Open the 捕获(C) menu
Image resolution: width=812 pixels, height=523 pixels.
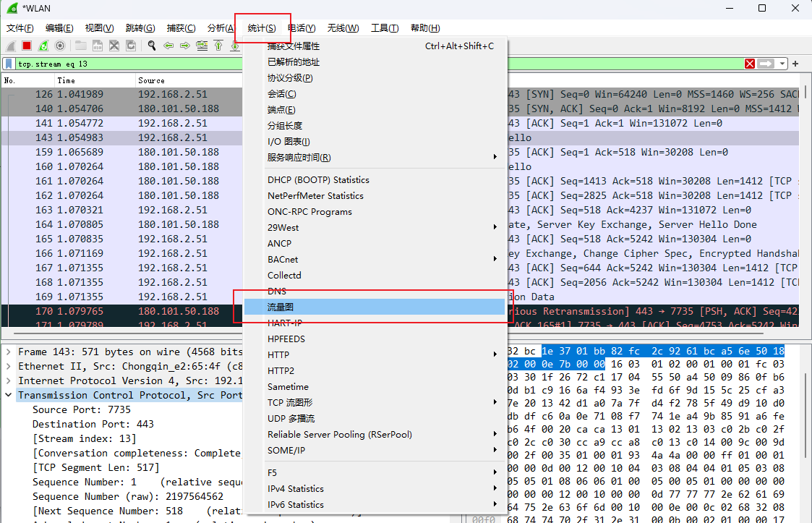tap(181, 28)
